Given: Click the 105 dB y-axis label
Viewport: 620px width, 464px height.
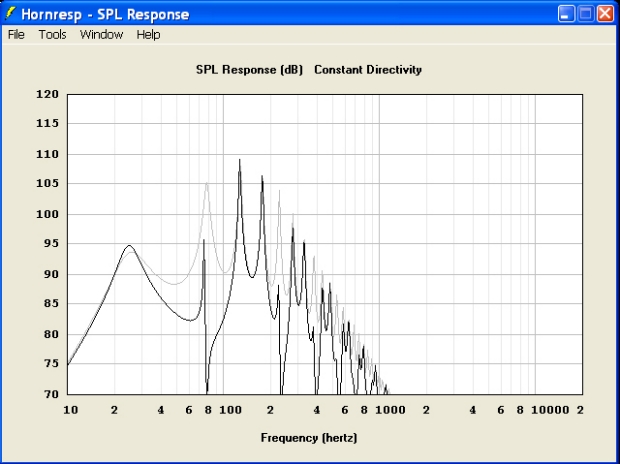Looking at the screenshot, I should (x=47, y=183).
